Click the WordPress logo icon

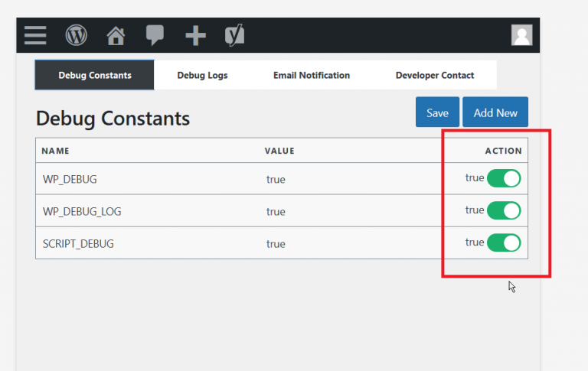(76, 35)
